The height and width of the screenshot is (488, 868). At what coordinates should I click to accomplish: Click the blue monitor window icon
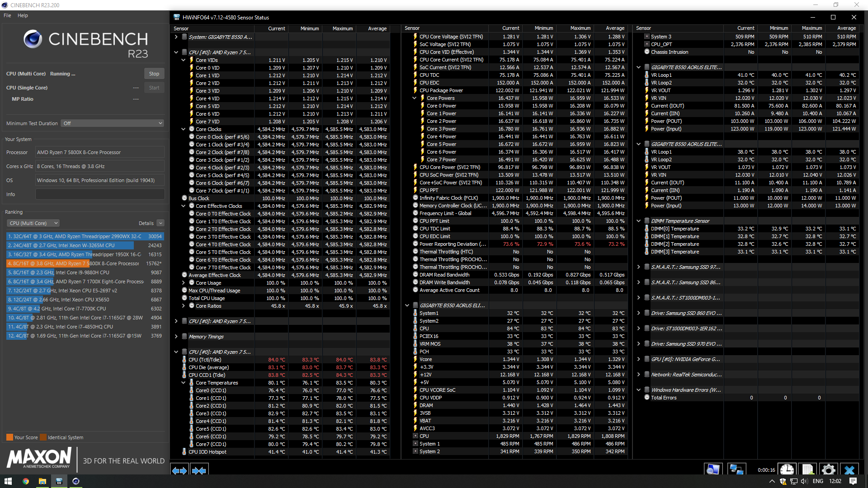[713, 470]
